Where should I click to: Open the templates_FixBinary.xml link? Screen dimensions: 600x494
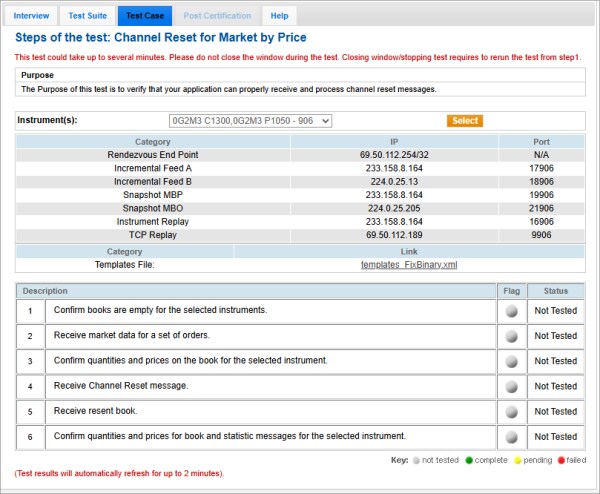click(x=408, y=264)
